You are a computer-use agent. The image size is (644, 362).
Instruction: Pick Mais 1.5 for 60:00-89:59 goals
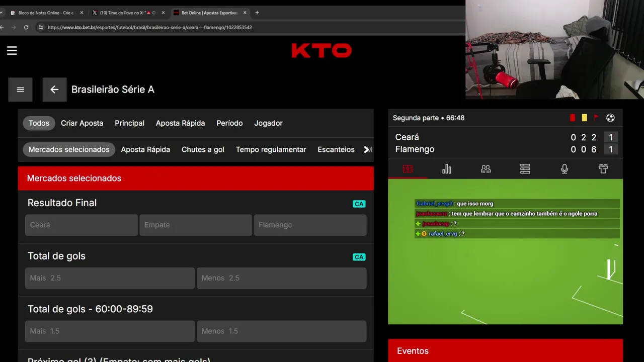(110, 331)
